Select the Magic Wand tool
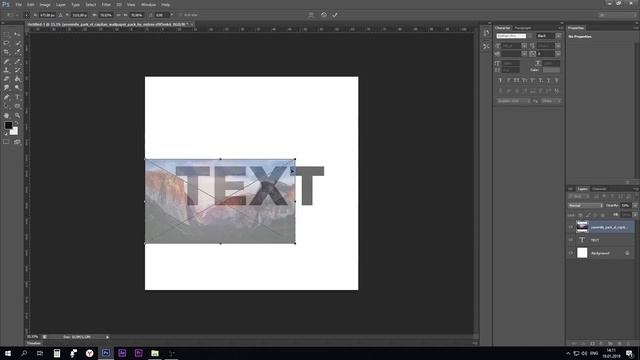 tap(17, 43)
